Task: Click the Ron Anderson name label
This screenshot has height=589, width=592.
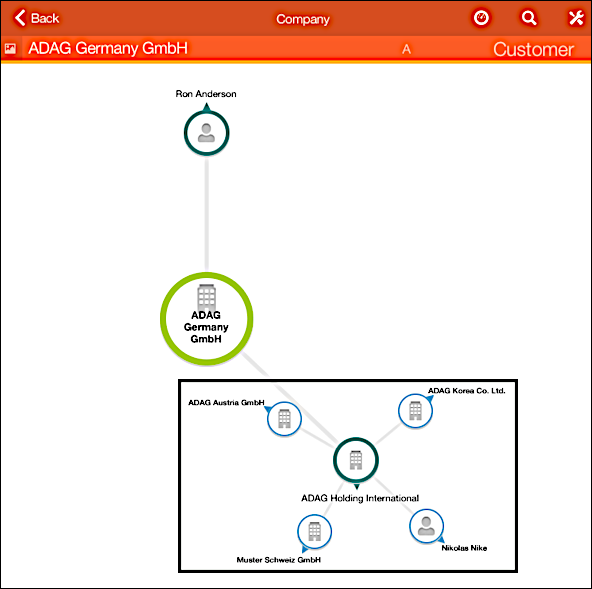Action: click(206, 94)
